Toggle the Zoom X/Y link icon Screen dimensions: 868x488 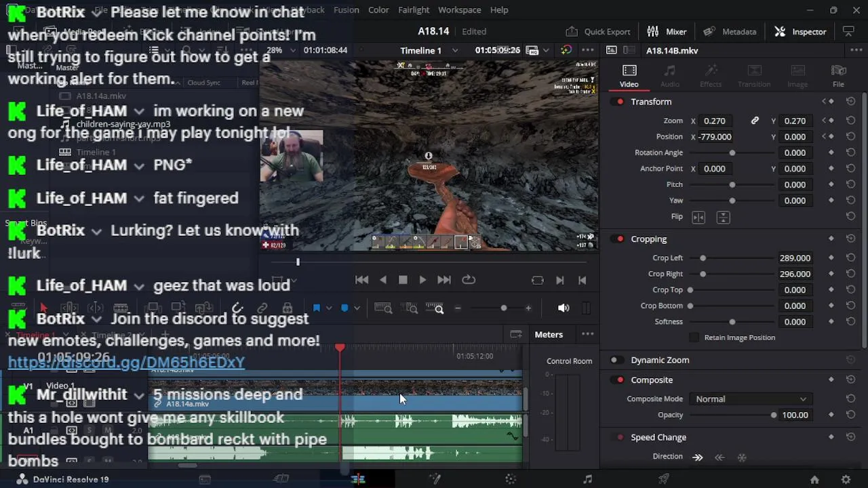click(x=755, y=121)
